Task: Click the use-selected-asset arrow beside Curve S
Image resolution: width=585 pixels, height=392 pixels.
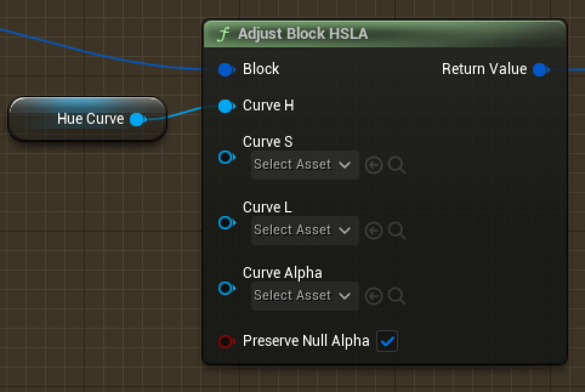Action: coord(374,164)
